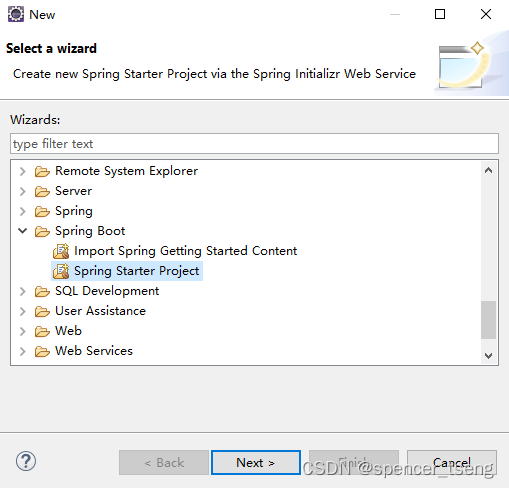This screenshot has width=509, height=488.
Task: Click the SQL Development folder icon
Action: pyautogui.click(x=42, y=292)
